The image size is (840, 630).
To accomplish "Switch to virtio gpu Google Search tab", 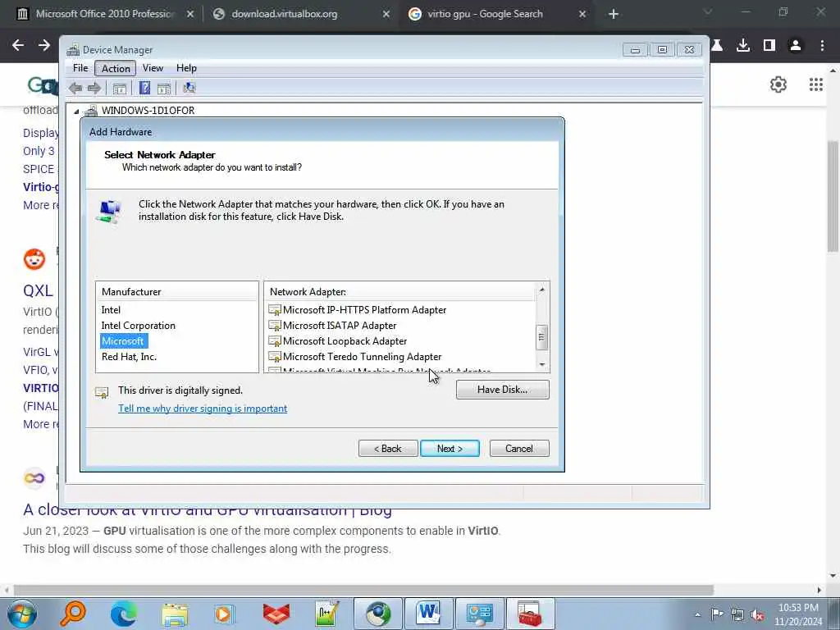I will click(496, 14).
